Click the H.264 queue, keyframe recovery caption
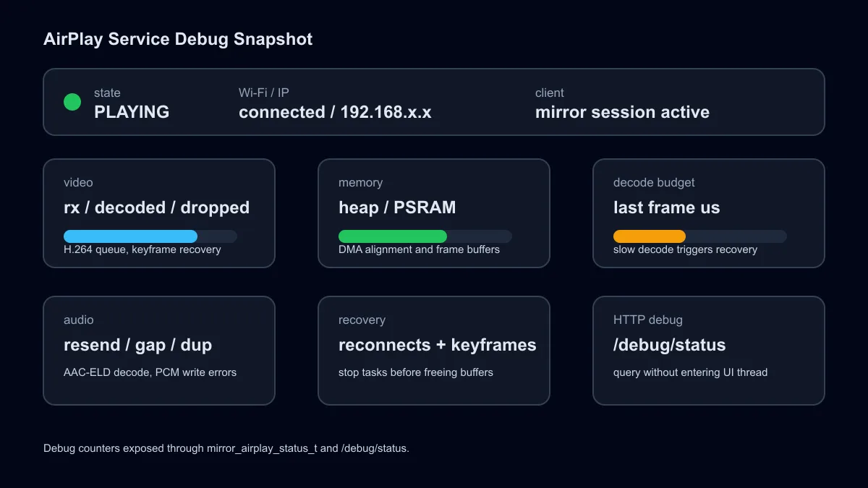The width and height of the screenshot is (868, 488). click(x=142, y=249)
